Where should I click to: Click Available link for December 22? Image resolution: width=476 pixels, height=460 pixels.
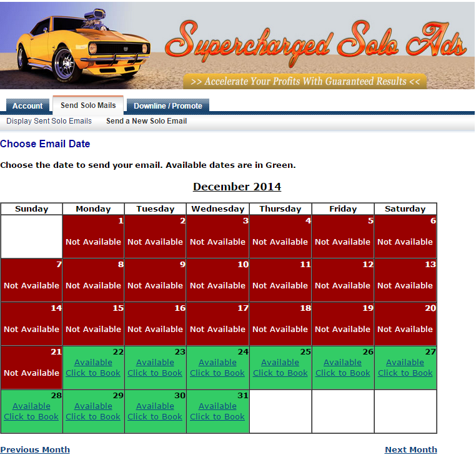93,363
